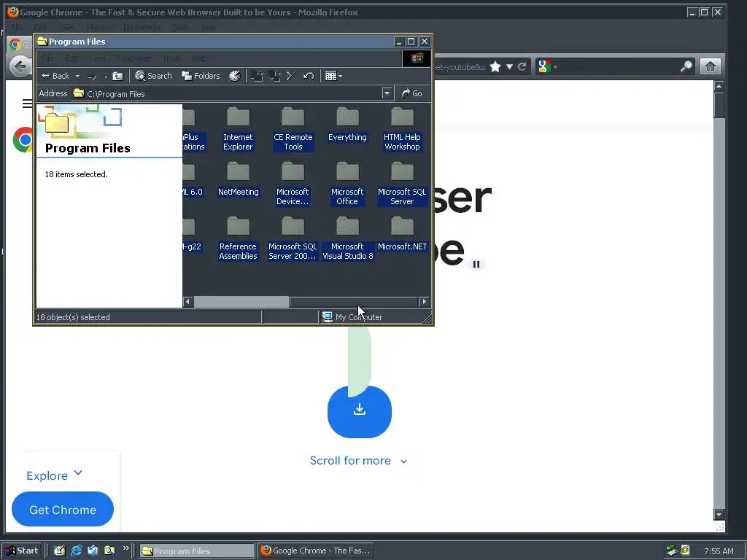Switch to Google Chrome taskbar button
The height and width of the screenshot is (560, 747).
click(x=315, y=551)
